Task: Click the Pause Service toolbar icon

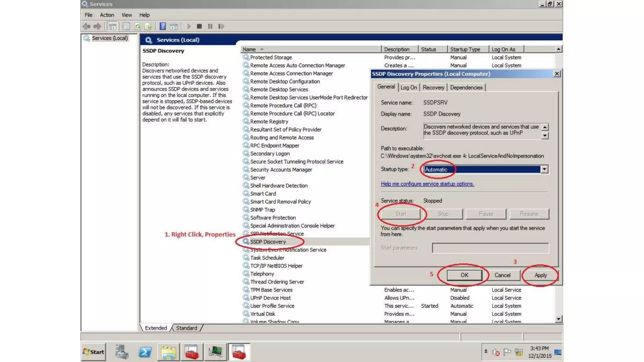Action: [x=210, y=26]
